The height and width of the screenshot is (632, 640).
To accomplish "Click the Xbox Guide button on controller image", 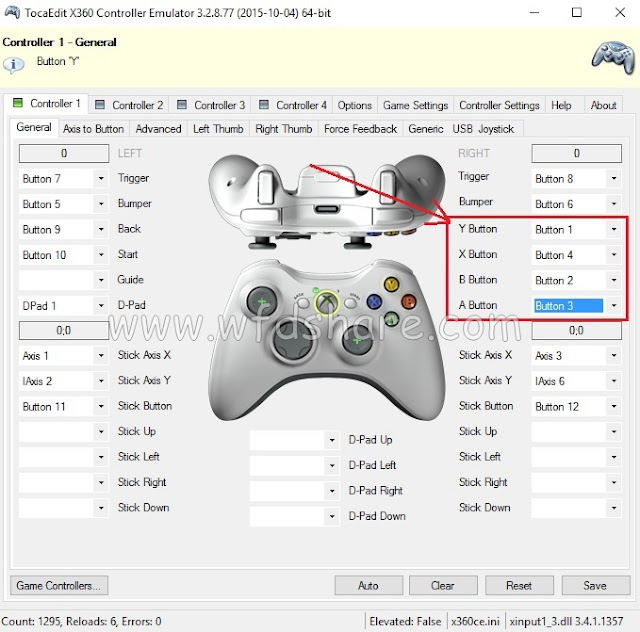I will tap(326, 303).
